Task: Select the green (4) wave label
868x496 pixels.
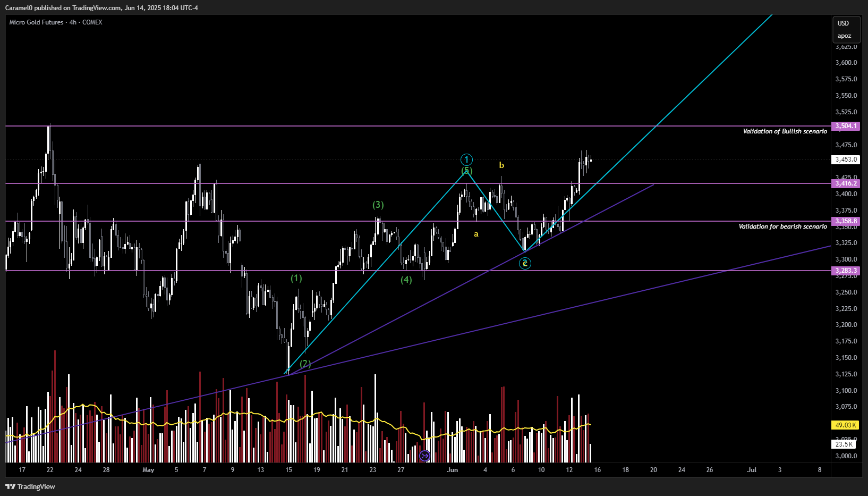Action: tap(406, 280)
